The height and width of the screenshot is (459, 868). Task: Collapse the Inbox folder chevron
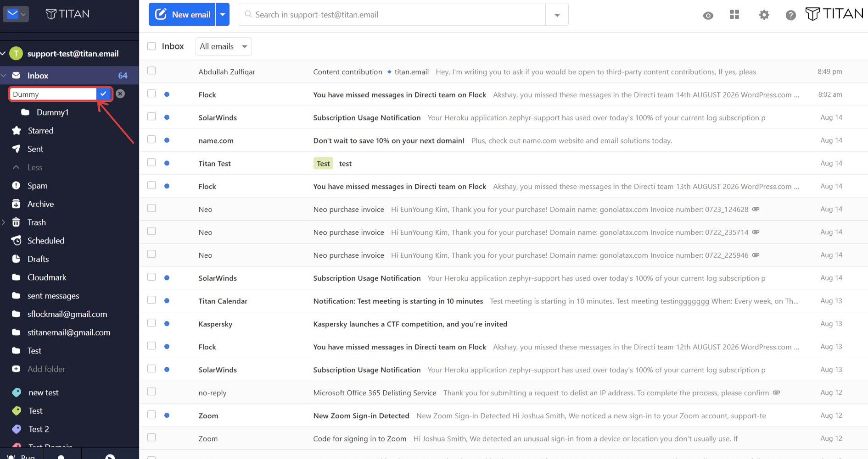click(4, 76)
